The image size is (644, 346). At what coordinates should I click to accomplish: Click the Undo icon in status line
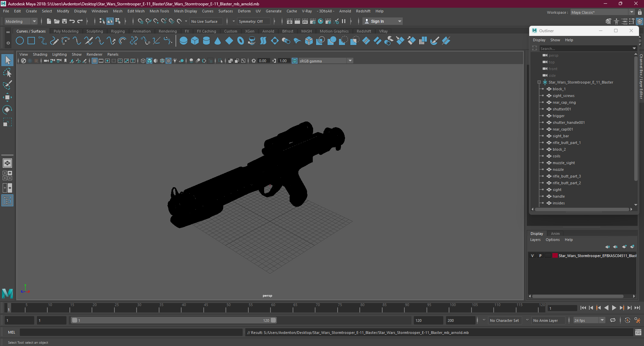[72, 21]
